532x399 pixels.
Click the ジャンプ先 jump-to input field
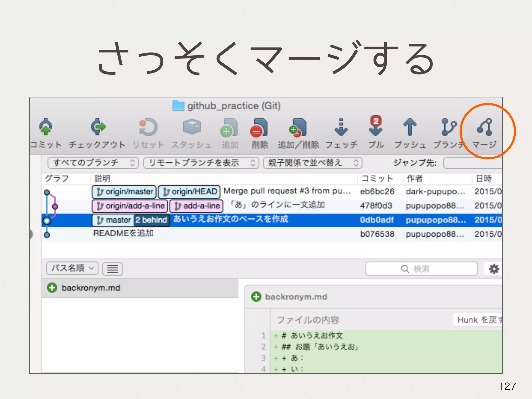click(473, 163)
